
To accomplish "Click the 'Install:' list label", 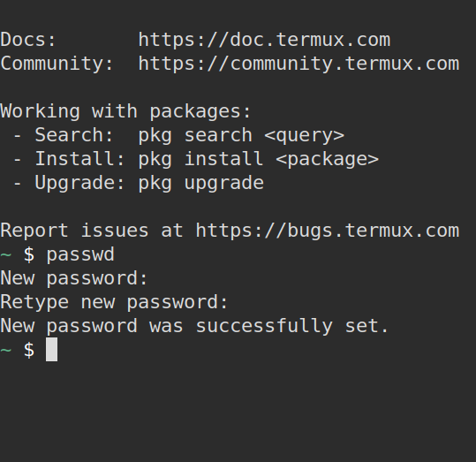I will (79, 158).
